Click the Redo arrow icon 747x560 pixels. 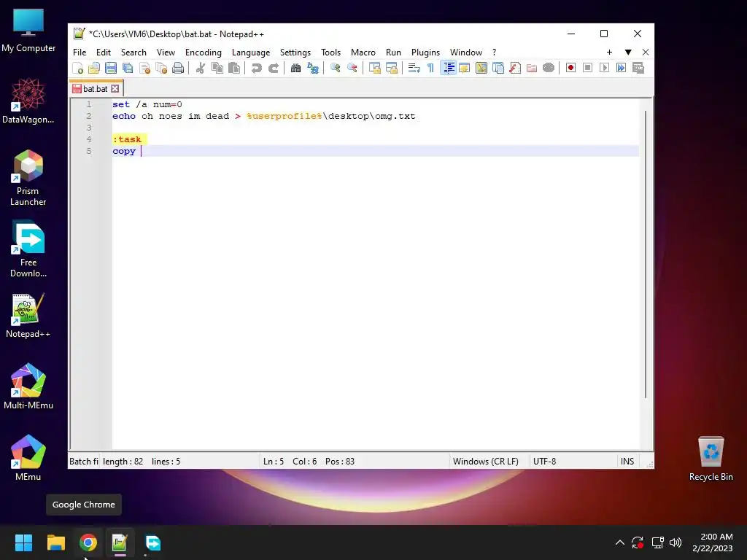pos(274,68)
